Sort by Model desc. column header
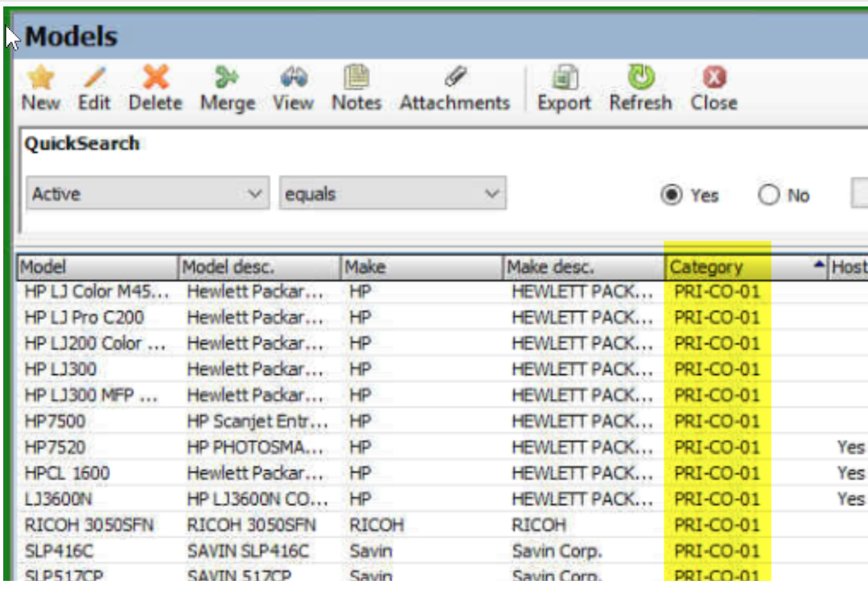 coord(259,267)
